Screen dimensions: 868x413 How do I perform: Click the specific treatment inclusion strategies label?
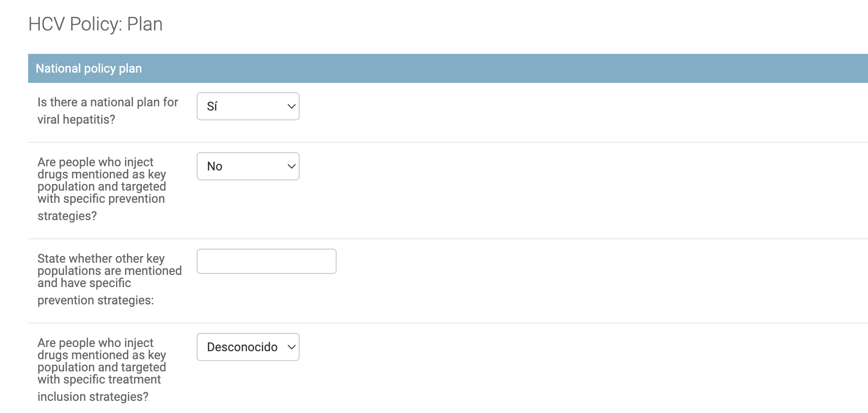pos(102,369)
